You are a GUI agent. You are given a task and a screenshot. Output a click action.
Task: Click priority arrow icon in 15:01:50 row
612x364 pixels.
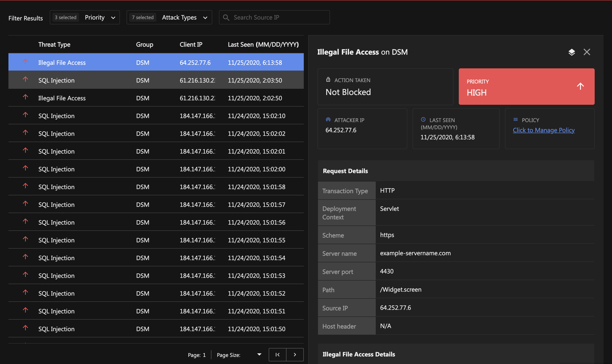pos(25,328)
